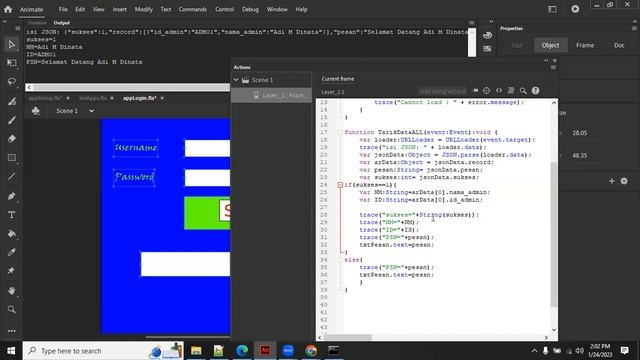Select the Paint Bucket tool
Screen dimensions: 640x360
tap(11, 233)
